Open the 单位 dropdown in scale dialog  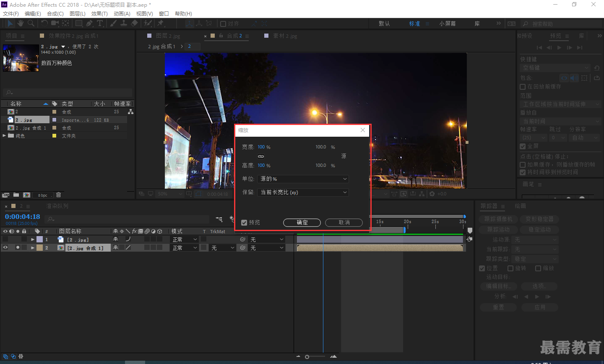pos(303,179)
